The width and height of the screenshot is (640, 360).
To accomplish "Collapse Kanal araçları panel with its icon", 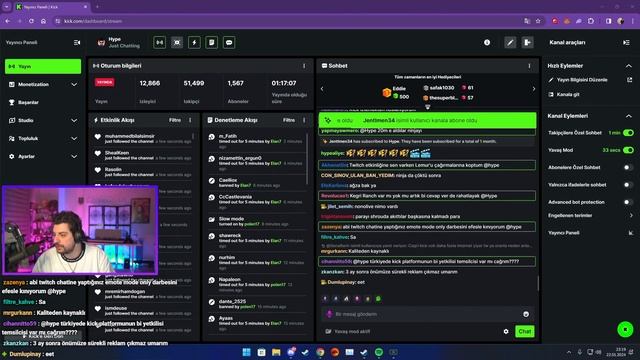I will [627, 42].
